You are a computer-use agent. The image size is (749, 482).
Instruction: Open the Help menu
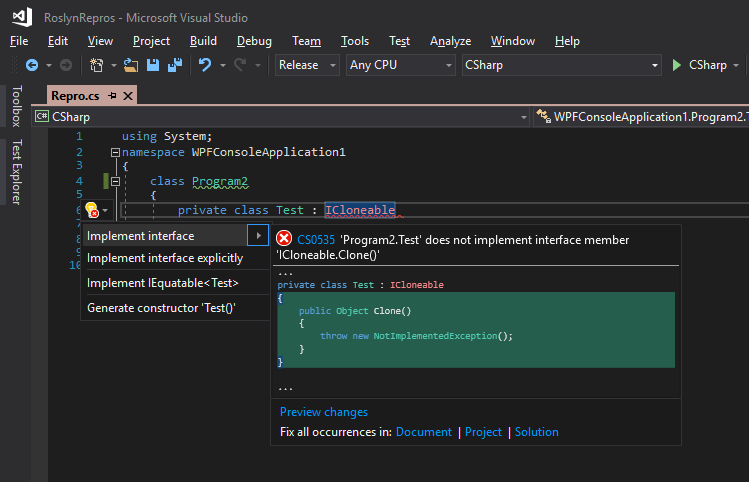point(567,41)
